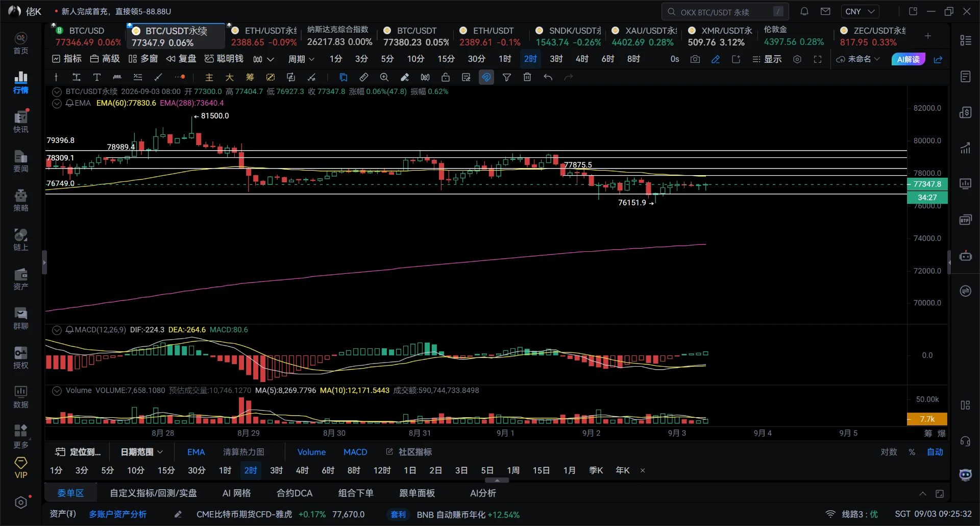Open the 群聊 group chat section
Viewport: 980px width, 526px height.
coord(21,318)
